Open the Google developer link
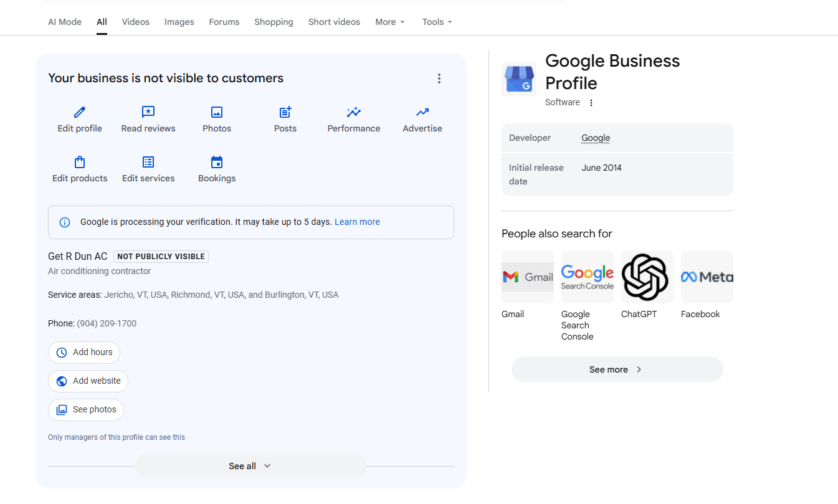Viewport: 838px width, 504px height. [596, 138]
